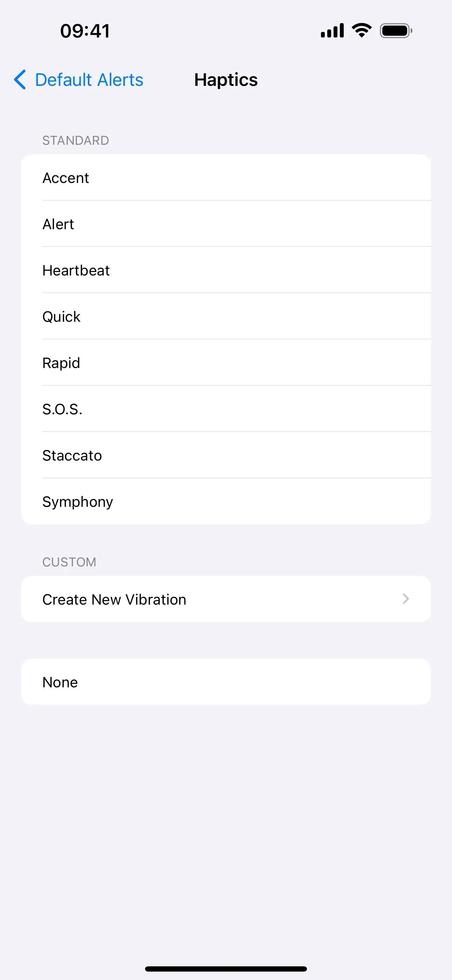Select the Accent haptic pattern

tap(226, 178)
